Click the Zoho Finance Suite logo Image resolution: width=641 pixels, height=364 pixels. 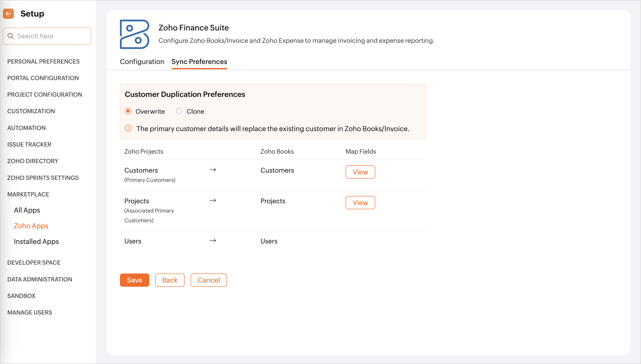pyautogui.click(x=135, y=34)
